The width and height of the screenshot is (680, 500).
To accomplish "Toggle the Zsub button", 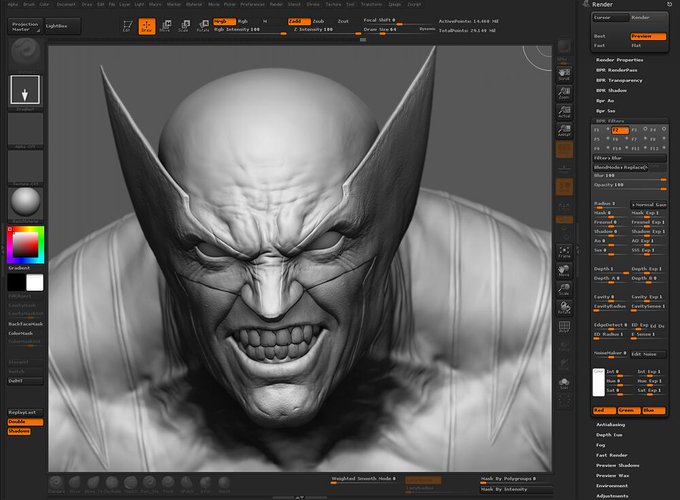I will 318,21.
